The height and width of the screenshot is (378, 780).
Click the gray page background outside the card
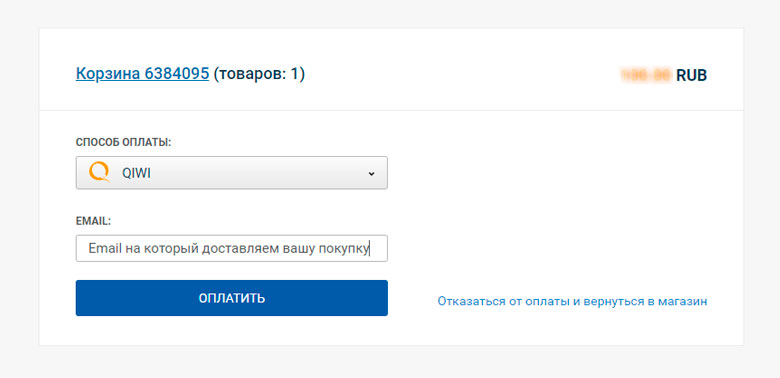tap(390, 362)
